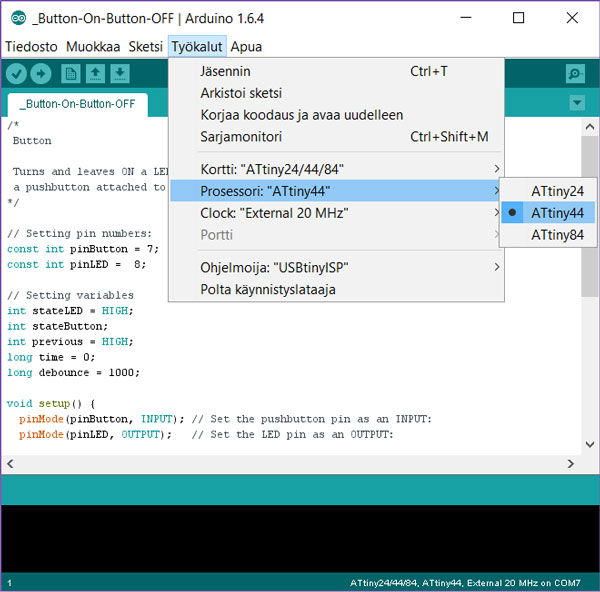Click the '// Setting pin numbers:' comment
This screenshot has height=592, width=600.
point(80,233)
